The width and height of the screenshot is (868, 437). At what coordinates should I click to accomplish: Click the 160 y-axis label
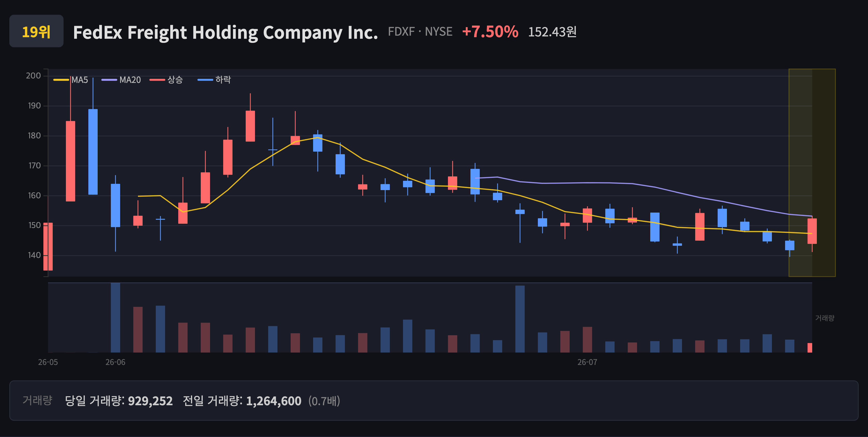tap(34, 196)
